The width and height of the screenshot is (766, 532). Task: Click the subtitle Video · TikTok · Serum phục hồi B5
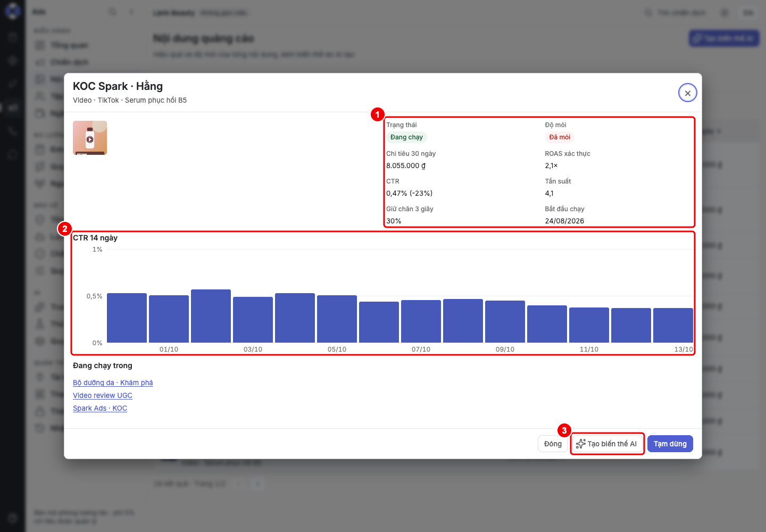[130, 100]
